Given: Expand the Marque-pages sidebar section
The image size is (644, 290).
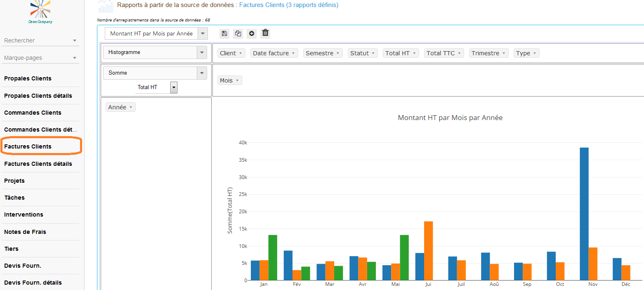Looking at the screenshot, I should point(40,58).
